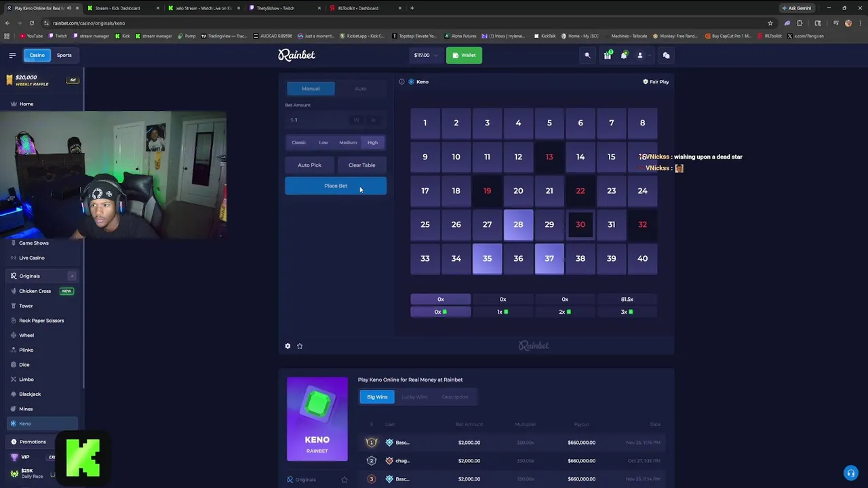This screenshot has height=488, width=868.
Task: Expand the $117.00 balance dropdown
Action: pos(425,56)
